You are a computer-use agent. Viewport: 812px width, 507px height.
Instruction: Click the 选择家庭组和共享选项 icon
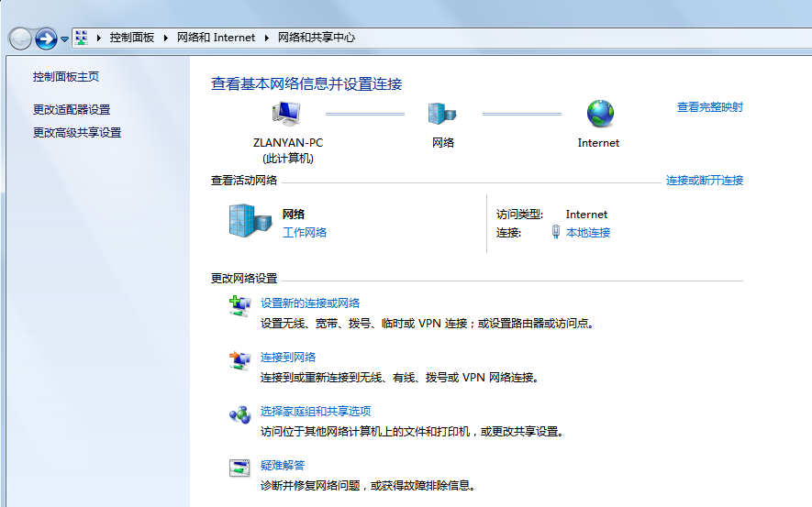pyautogui.click(x=239, y=414)
